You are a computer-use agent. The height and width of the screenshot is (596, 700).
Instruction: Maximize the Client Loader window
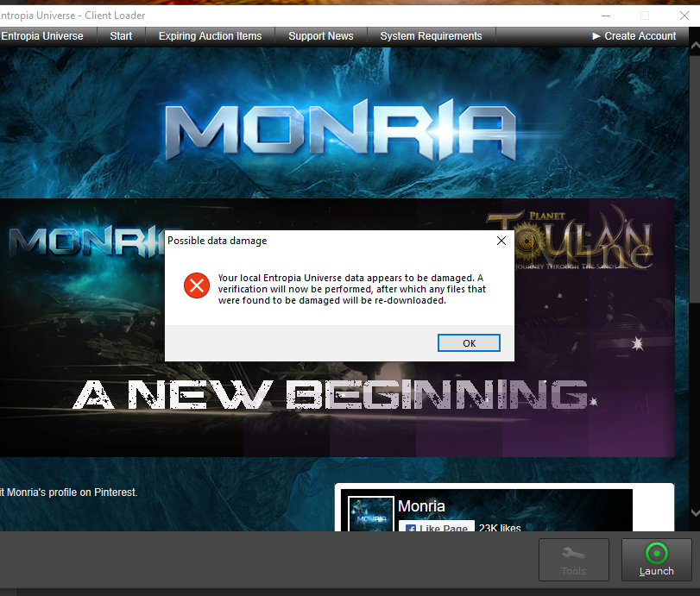point(645,16)
